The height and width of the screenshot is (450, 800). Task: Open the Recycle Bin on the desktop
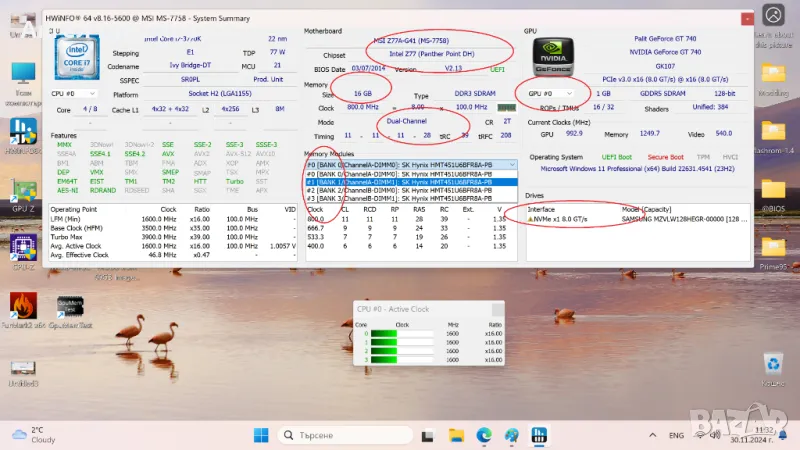(772, 365)
